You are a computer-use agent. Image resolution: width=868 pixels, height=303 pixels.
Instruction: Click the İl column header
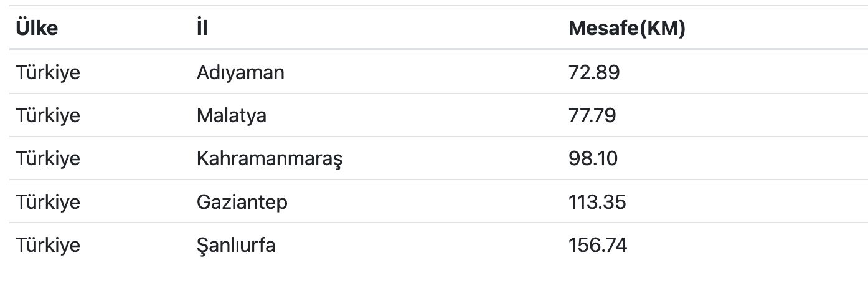202,29
